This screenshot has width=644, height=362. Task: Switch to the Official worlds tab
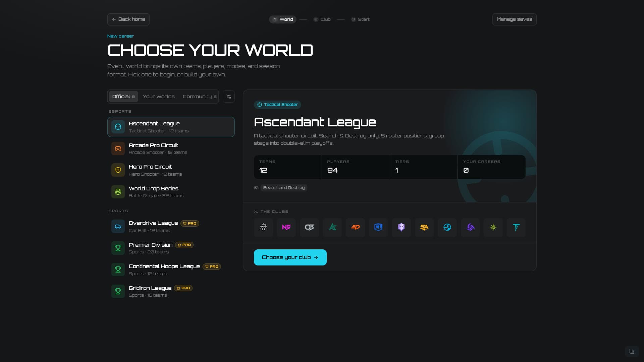tap(123, 97)
